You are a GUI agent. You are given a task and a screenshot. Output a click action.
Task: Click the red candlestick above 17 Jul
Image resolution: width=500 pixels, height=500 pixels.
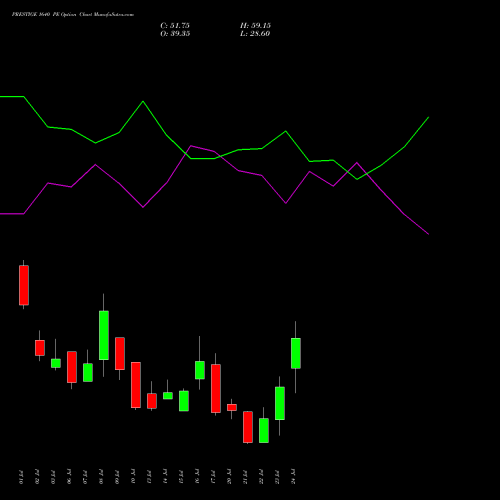[x=216, y=389]
